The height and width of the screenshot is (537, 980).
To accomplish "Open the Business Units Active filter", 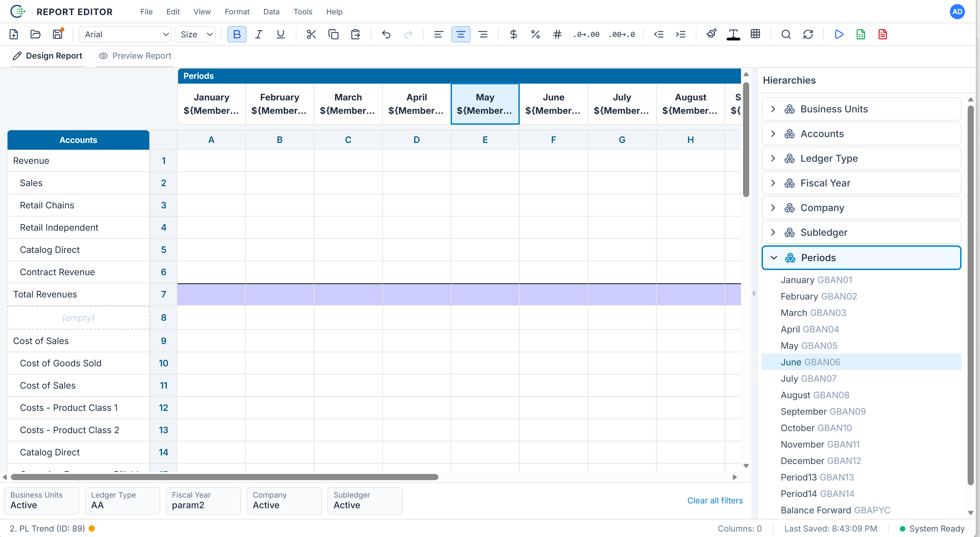I will (42, 500).
